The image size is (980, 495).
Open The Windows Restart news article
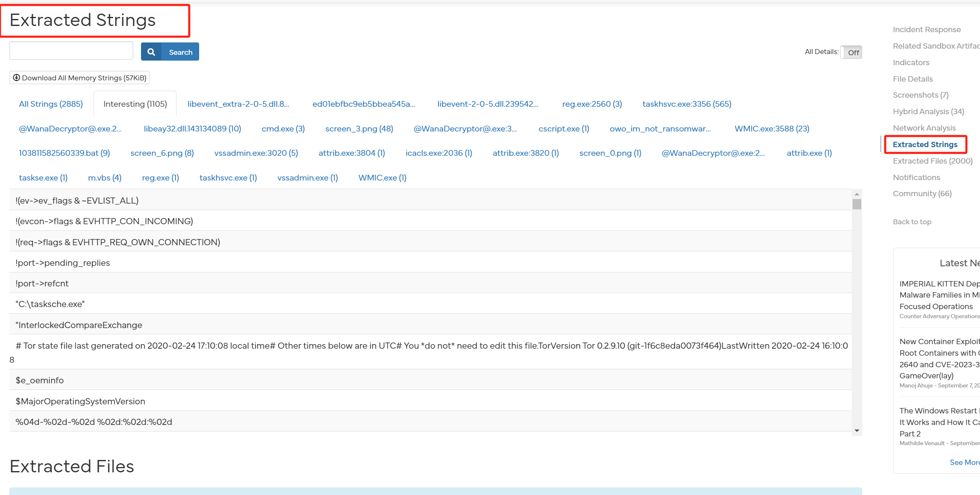click(x=940, y=422)
